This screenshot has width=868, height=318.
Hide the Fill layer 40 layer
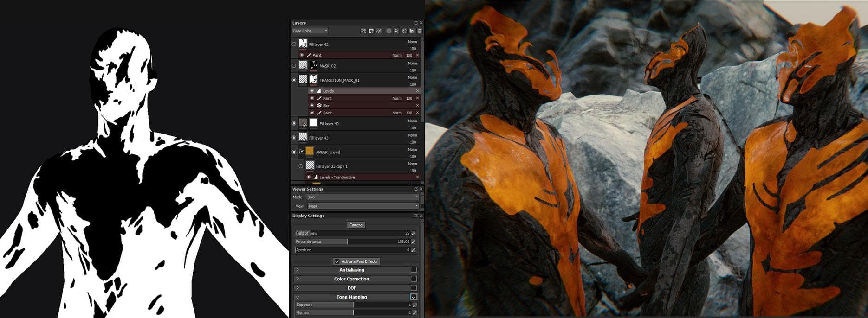click(294, 123)
